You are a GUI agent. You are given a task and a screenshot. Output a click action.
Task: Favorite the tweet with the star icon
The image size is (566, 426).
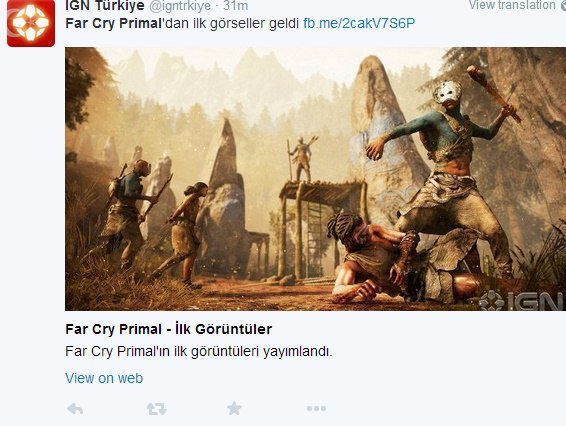[234, 408]
